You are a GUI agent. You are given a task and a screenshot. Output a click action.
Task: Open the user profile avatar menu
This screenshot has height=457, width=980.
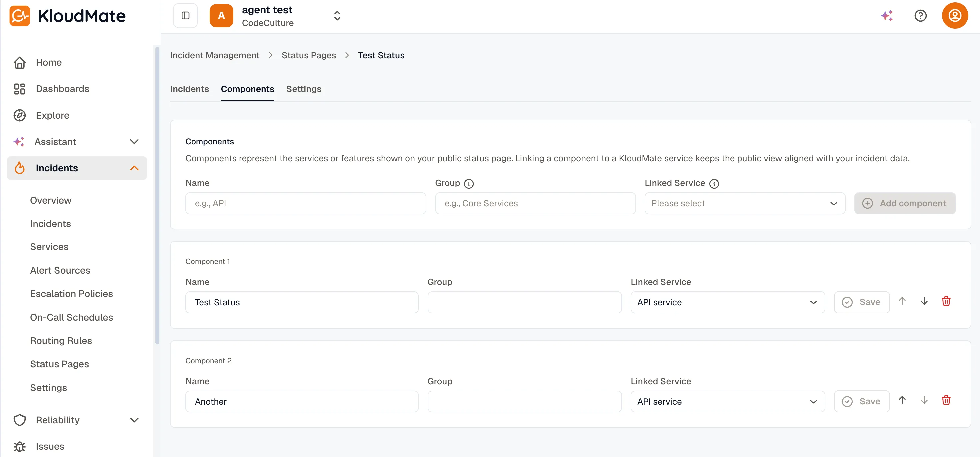(x=955, y=16)
